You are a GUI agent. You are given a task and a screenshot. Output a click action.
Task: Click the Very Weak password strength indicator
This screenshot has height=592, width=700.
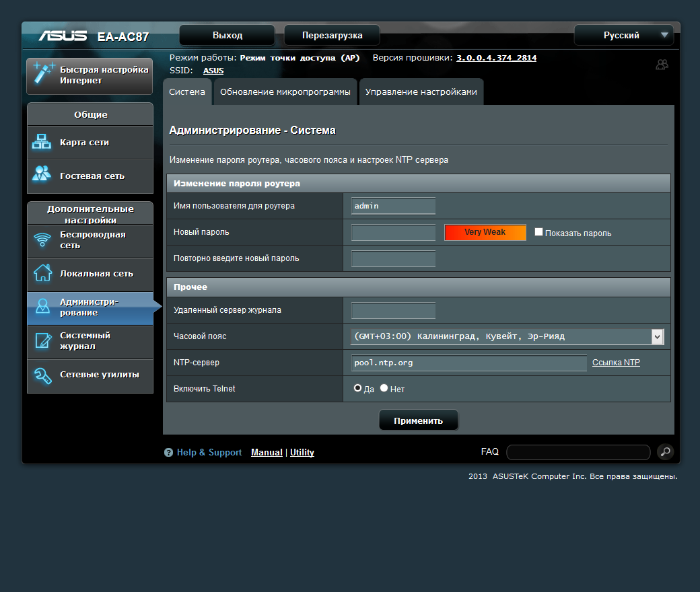point(485,231)
